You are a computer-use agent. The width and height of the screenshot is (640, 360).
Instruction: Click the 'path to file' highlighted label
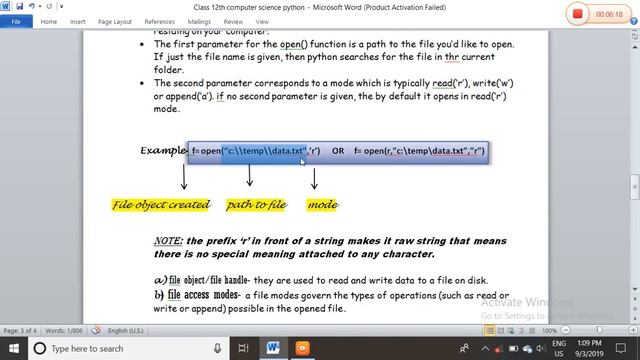(x=257, y=205)
